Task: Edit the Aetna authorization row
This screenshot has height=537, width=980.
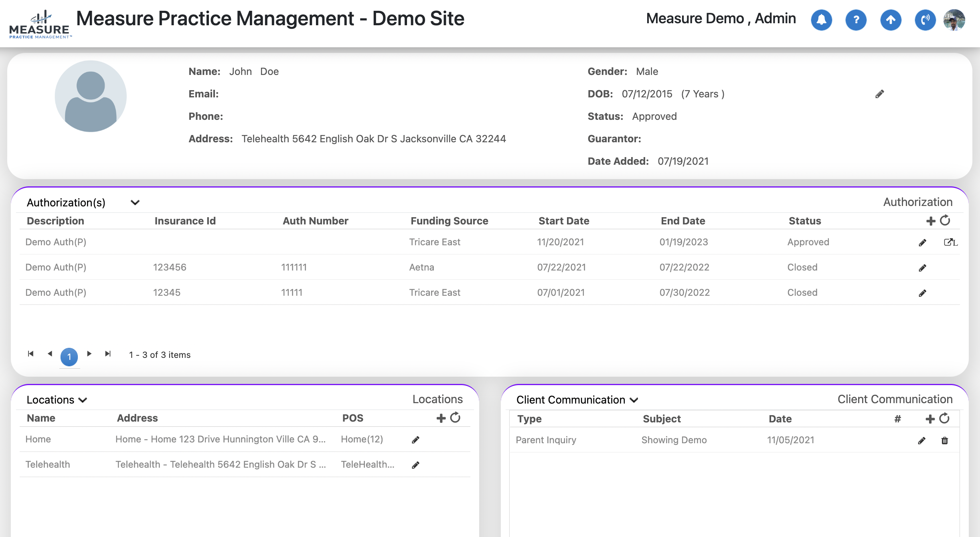Action: click(x=922, y=268)
